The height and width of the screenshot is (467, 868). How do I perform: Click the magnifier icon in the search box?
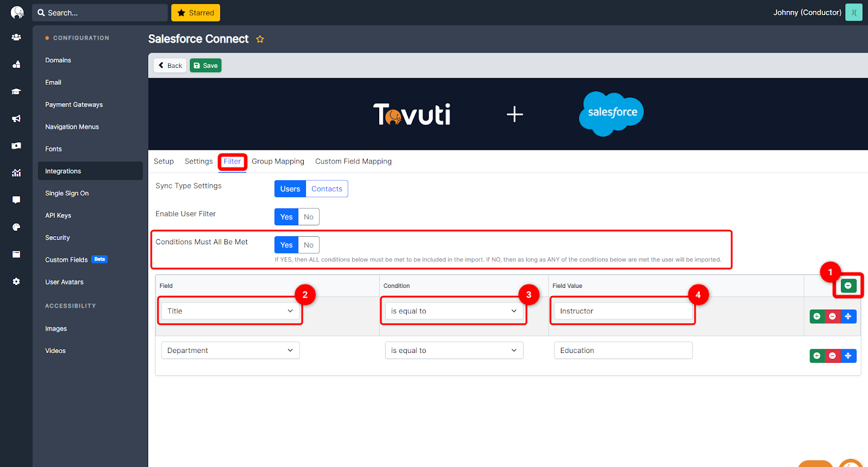click(41, 12)
